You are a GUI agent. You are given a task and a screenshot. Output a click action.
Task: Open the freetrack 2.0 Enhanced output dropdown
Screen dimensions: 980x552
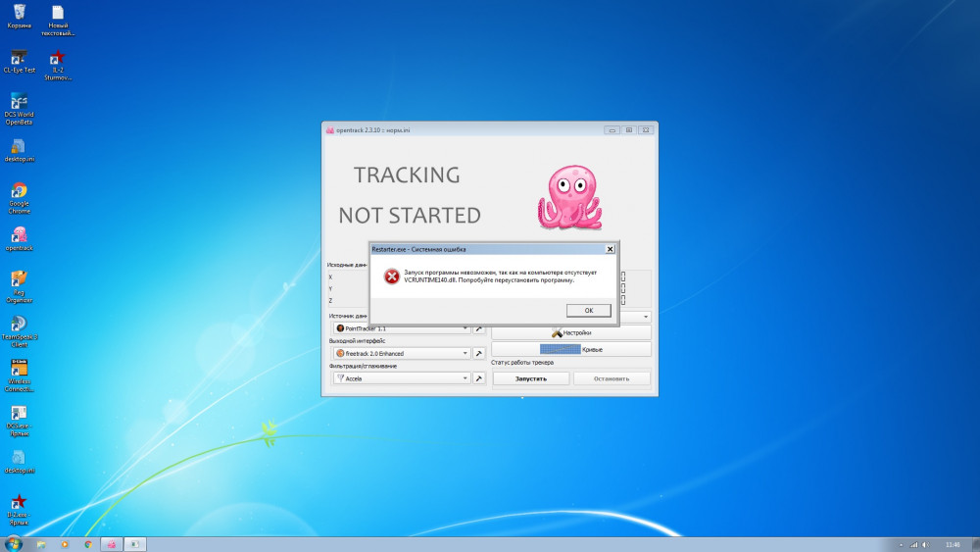click(x=401, y=353)
